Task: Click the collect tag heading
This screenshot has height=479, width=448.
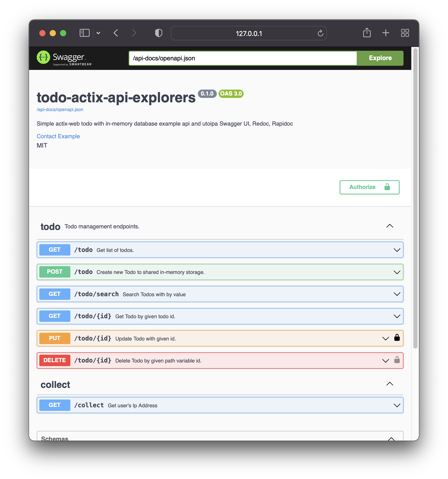Action: point(55,385)
